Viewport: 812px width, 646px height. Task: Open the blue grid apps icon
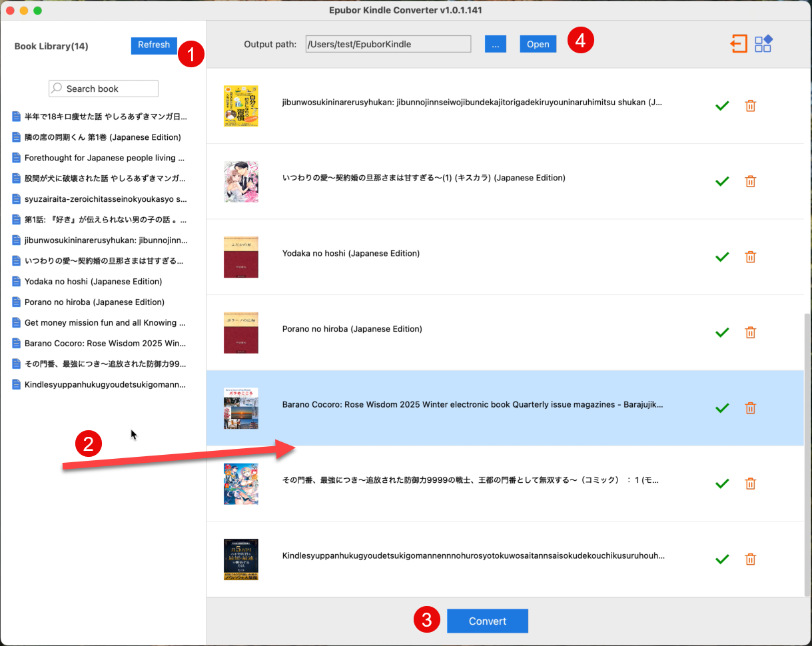pos(763,44)
